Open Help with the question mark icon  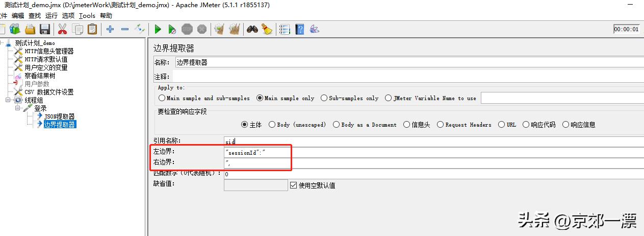pos(300,29)
